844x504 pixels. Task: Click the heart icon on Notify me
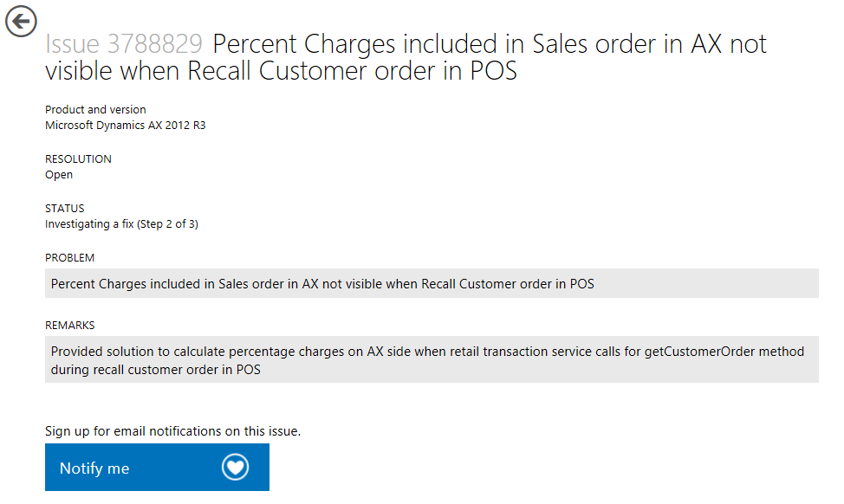[235, 468]
